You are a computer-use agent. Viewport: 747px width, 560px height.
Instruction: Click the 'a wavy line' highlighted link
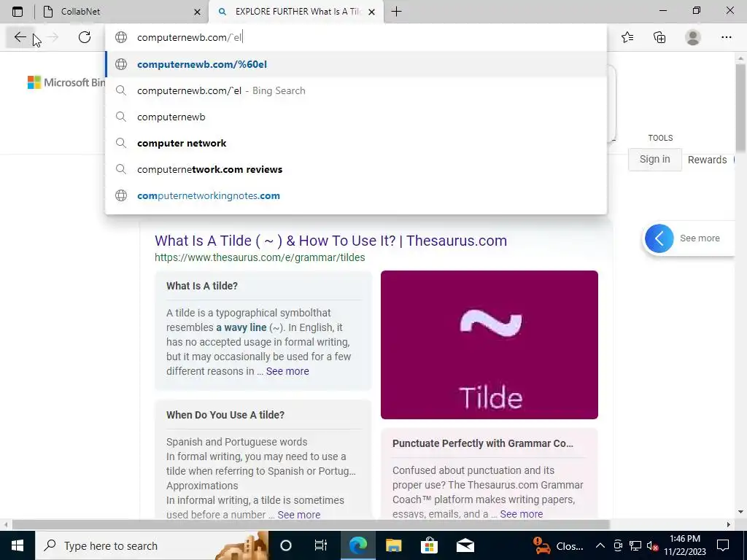241,327
